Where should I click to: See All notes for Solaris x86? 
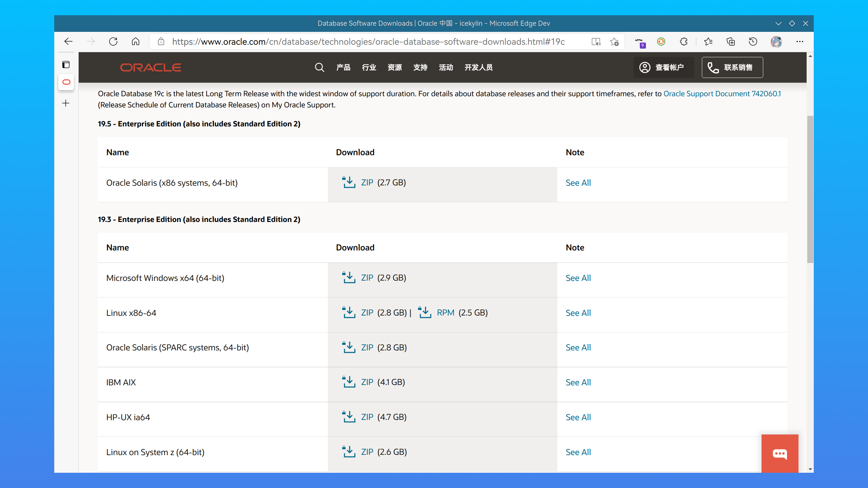pyautogui.click(x=578, y=183)
